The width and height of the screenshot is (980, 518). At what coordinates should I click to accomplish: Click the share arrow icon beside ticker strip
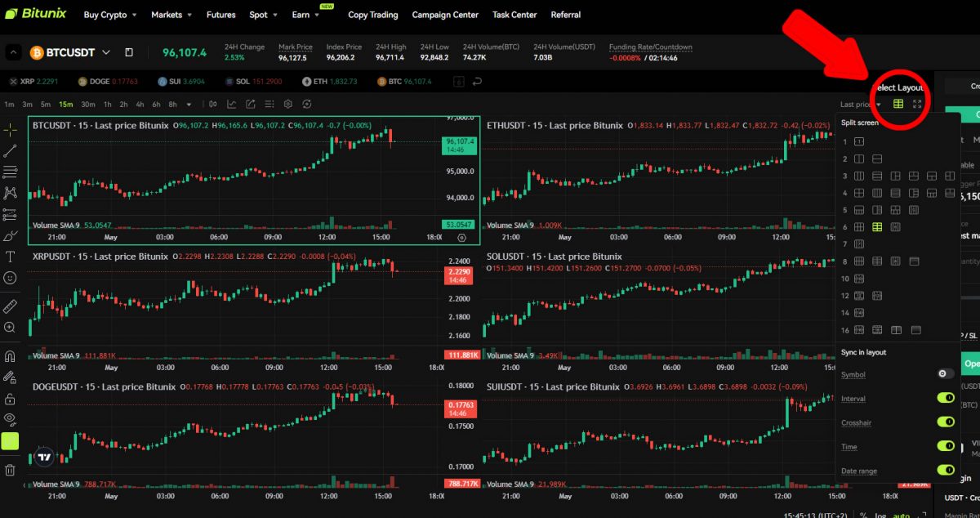(478, 82)
